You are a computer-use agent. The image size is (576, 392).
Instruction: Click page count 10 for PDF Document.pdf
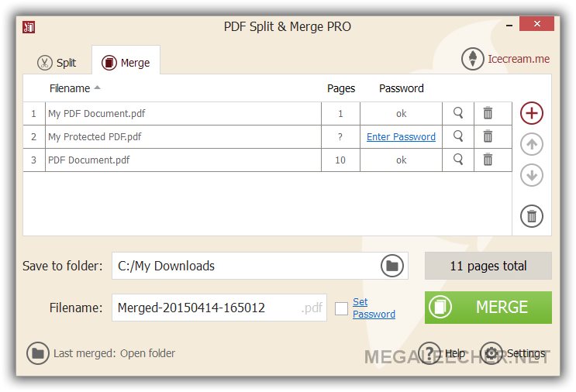pyautogui.click(x=340, y=160)
